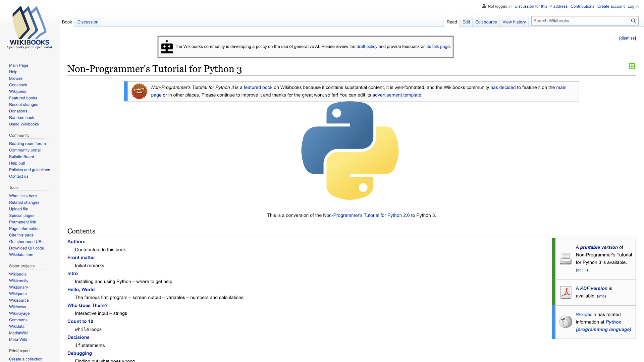
Task: Open the PDF version link
Action: tap(594, 289)
